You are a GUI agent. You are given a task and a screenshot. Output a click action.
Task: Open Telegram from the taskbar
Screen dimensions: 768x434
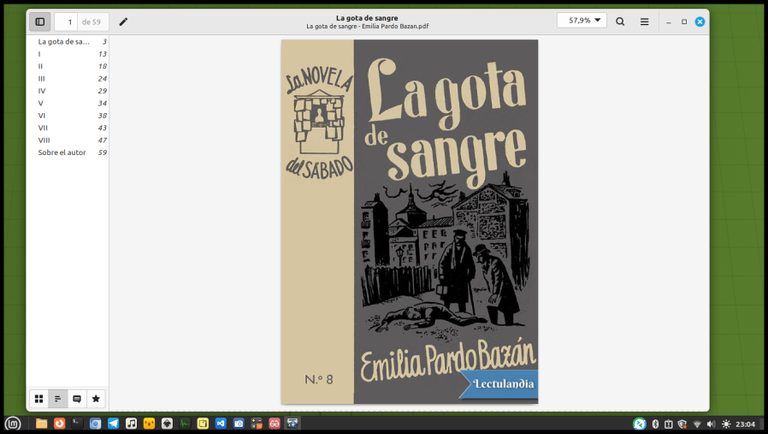coord(113,423)
